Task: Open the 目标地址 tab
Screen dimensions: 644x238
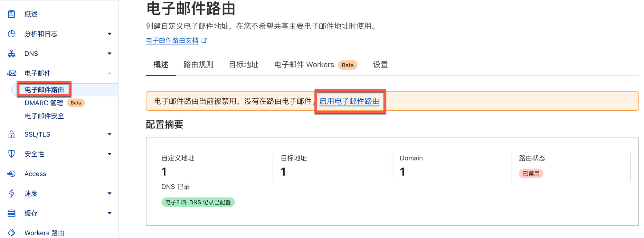Action: click(244, 65)
